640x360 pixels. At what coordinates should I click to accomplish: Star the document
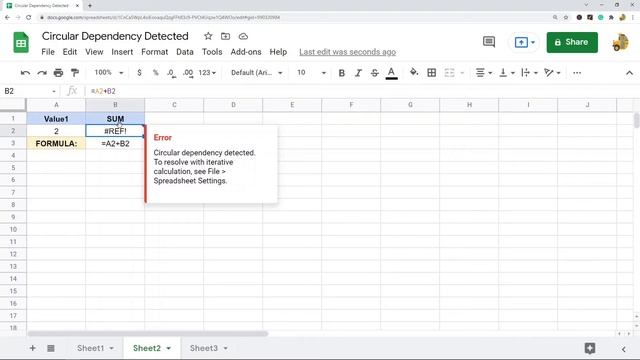click(208, 36)
